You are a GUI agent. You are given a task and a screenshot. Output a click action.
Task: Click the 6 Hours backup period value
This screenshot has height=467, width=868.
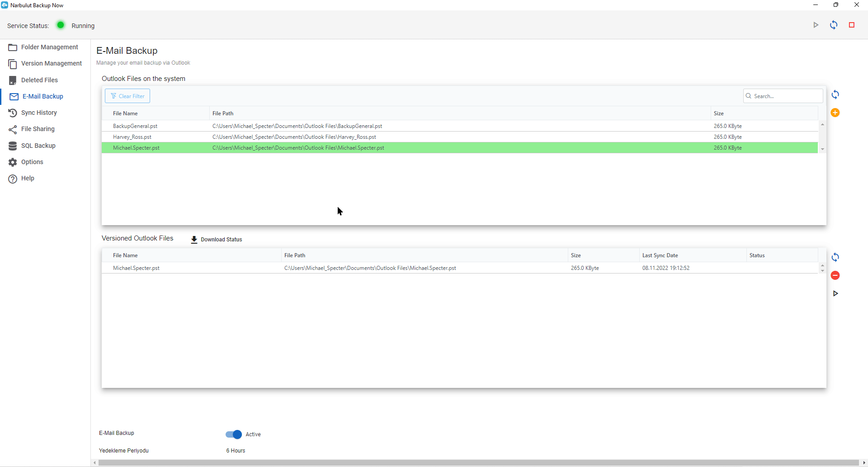[x=236, y=451]
